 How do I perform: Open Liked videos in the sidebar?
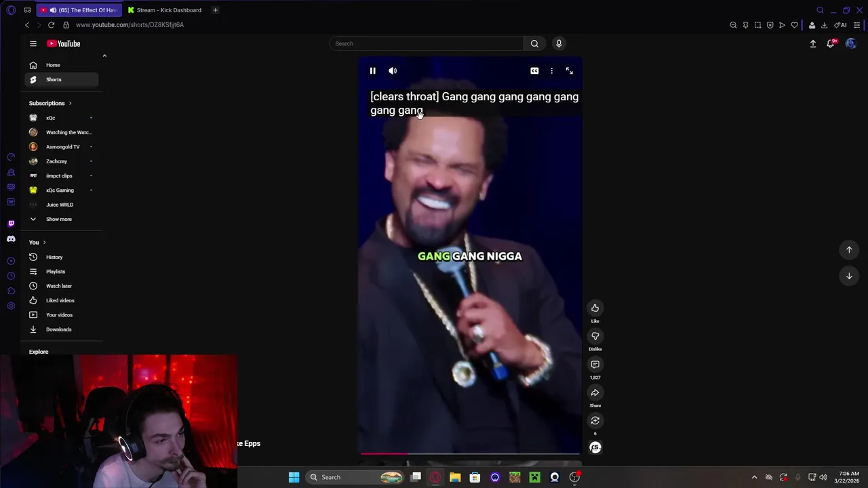click(x=62, y=300)
